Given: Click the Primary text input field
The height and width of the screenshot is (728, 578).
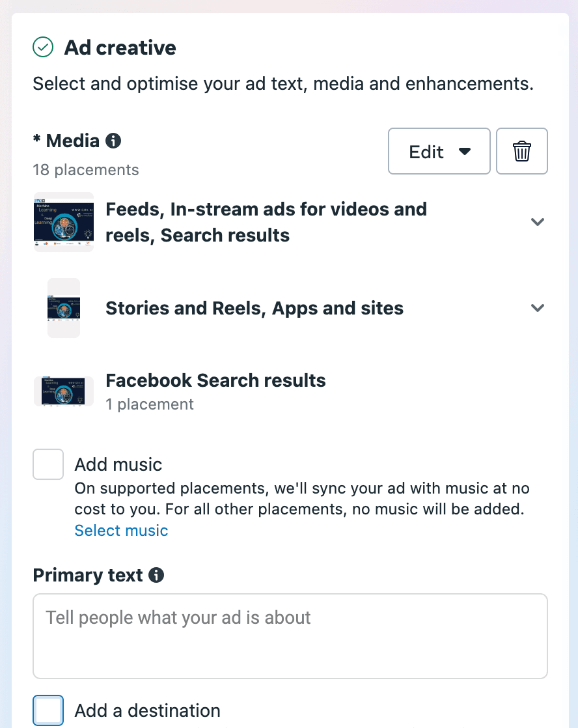Looking at the screenshot, I should point(290,636).
